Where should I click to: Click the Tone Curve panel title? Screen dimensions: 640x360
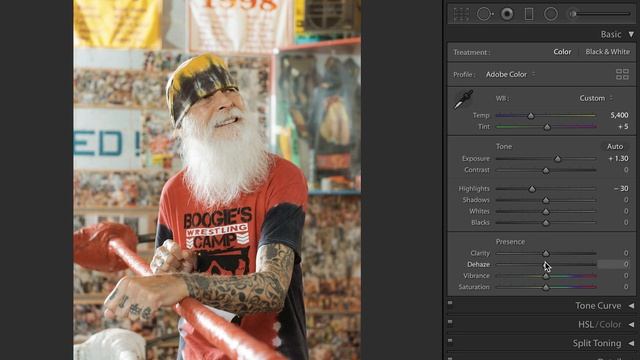point(598,306)
